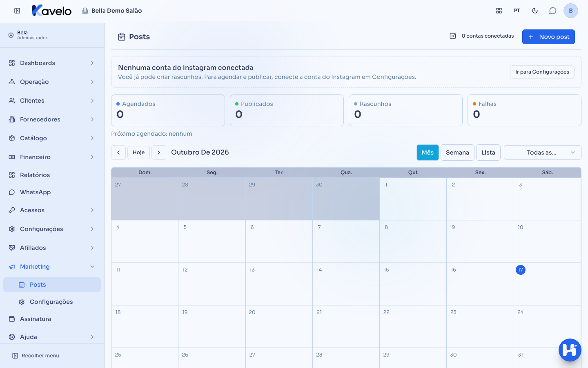The image size is (588, 368).
Task: Open the floating assistant chat bubble
Action: tap(570, 350)
